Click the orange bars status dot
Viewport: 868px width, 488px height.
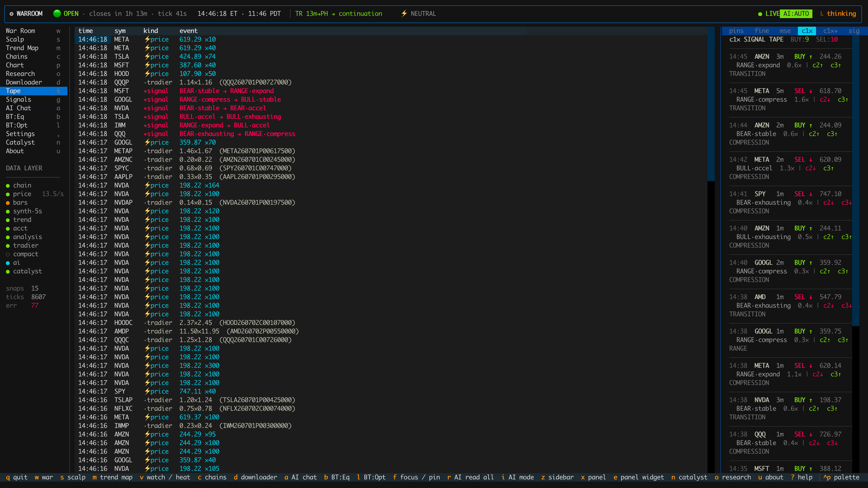pyautogui.click(x=8, y=203)
